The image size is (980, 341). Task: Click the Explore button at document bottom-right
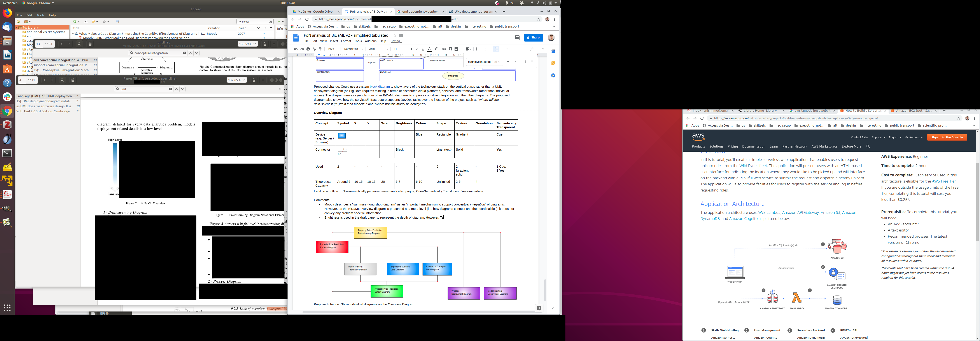point(539,308)
